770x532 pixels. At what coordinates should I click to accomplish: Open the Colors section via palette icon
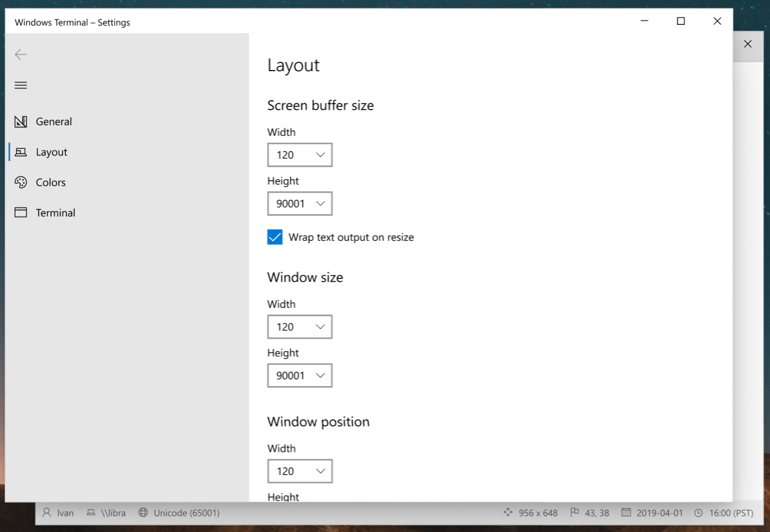click(x=21, y=182)
